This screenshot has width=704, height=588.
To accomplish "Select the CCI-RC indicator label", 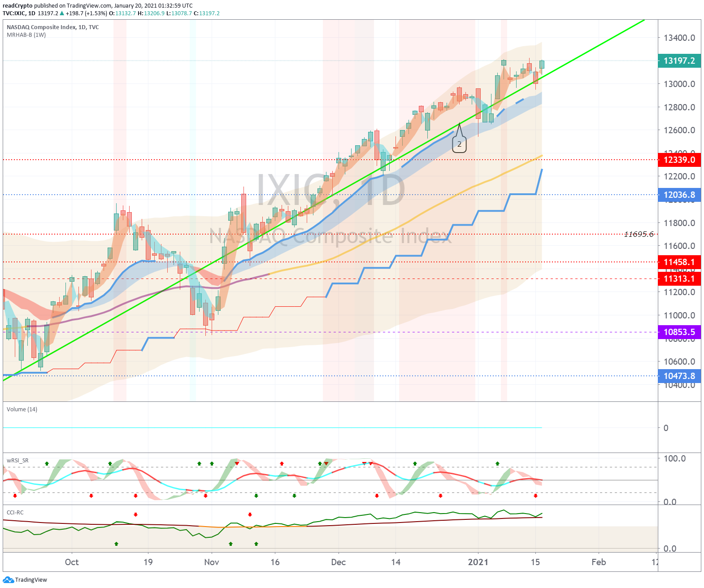I will tap(15, 513).
